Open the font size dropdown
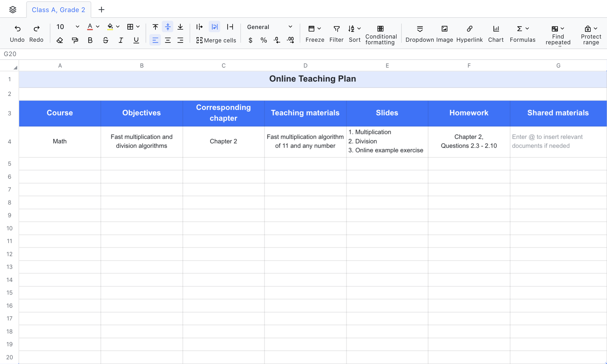The width and height of the screenshot is (607, 364). click(x=77, y=27)
